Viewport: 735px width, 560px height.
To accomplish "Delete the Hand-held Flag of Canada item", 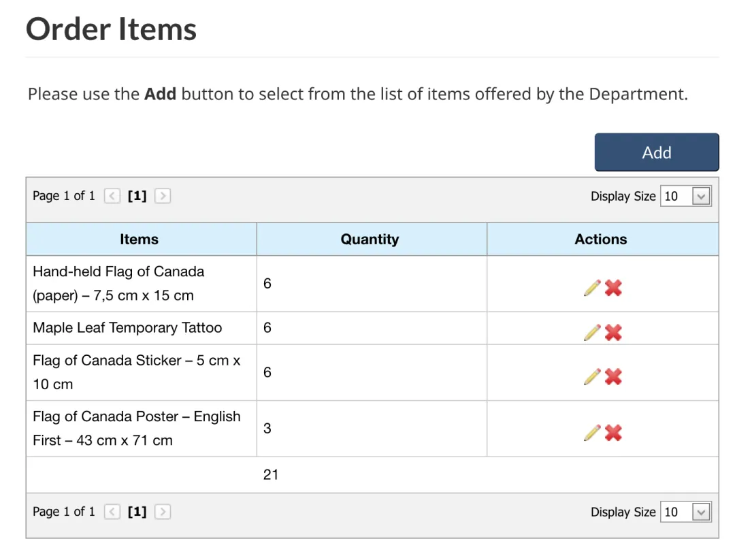I will [613, 289].
